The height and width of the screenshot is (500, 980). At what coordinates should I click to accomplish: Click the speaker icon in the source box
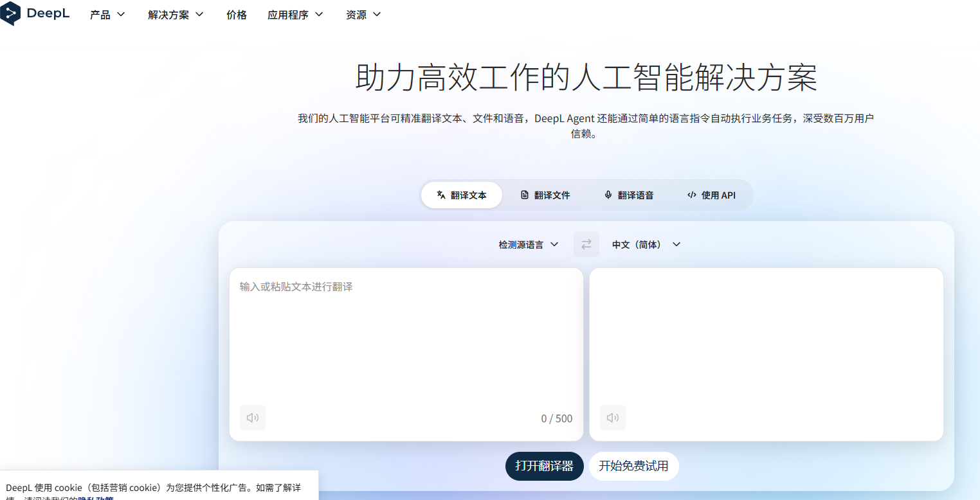(252, 418)
